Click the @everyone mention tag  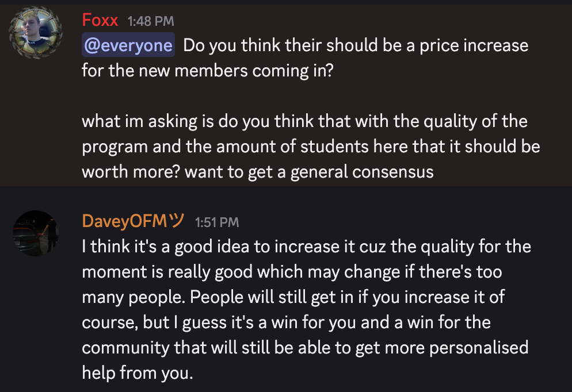click(x=128, y=45)
